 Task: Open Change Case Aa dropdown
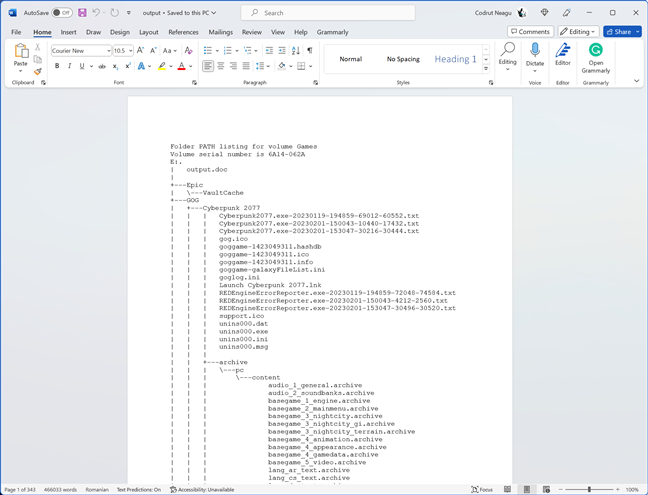coord(169,50)
